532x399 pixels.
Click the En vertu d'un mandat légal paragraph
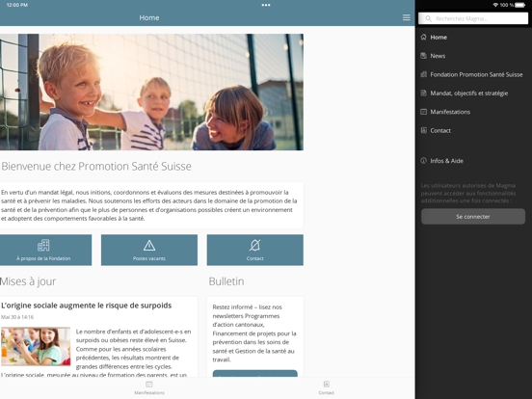pos(149,205)
